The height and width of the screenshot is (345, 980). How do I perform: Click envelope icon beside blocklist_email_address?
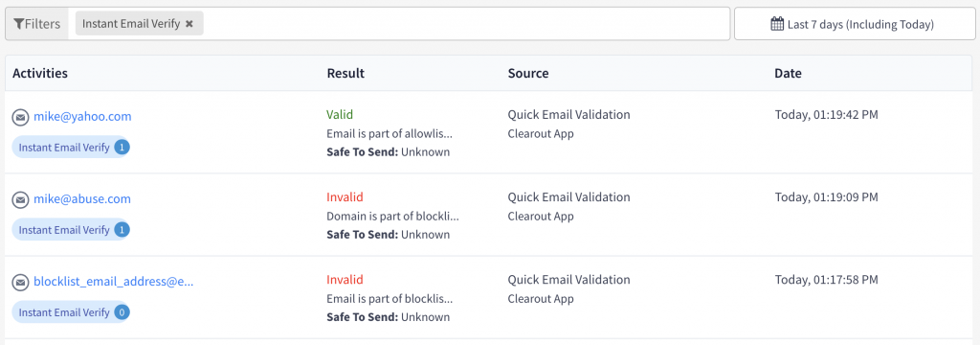pos(21,283)
